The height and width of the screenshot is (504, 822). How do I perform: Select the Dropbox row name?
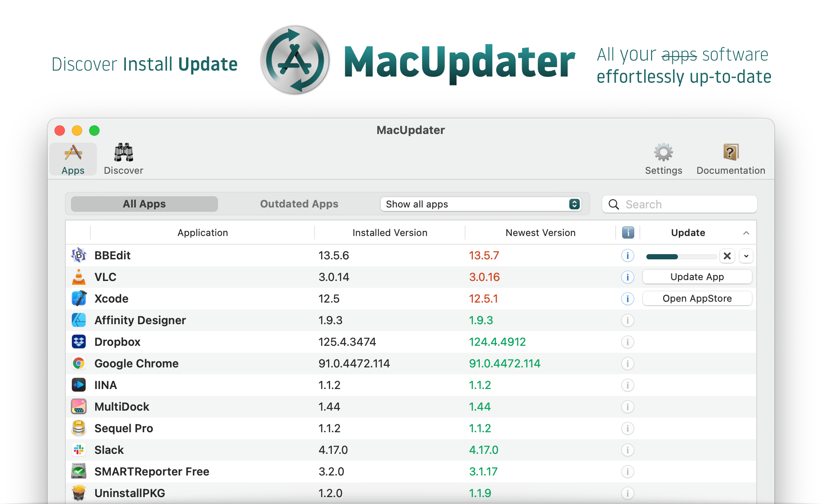118,342
